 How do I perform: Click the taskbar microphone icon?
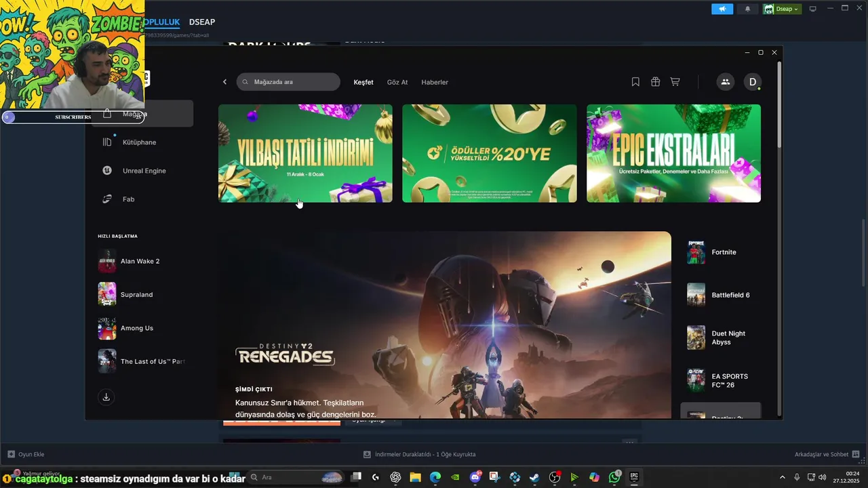pyautogui.click(x=797, y=477)
